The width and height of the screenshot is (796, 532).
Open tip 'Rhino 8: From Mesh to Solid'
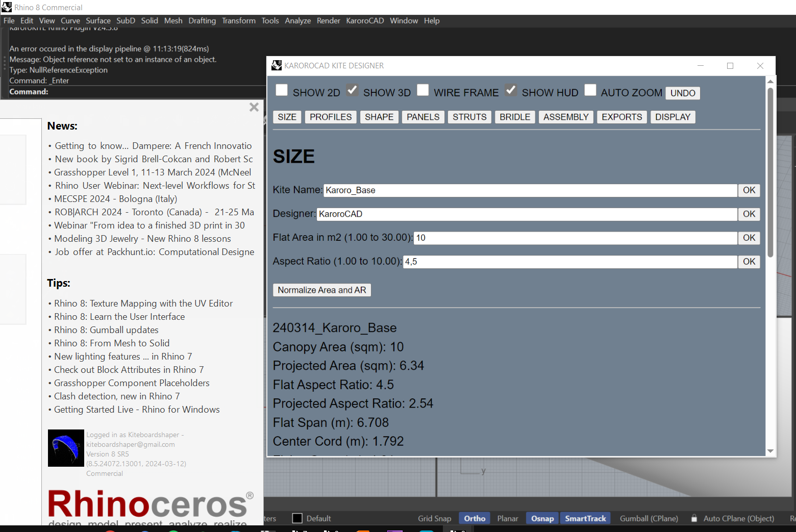112,343
